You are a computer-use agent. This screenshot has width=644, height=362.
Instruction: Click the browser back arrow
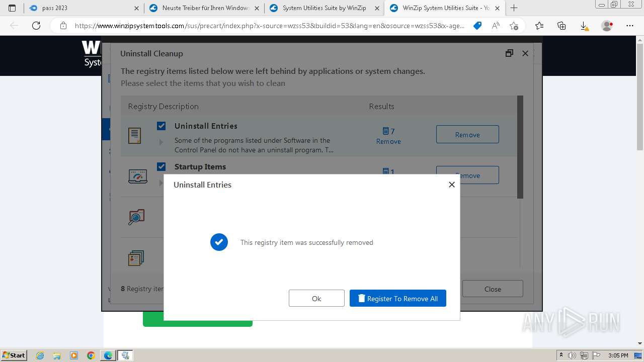(14, 26)
